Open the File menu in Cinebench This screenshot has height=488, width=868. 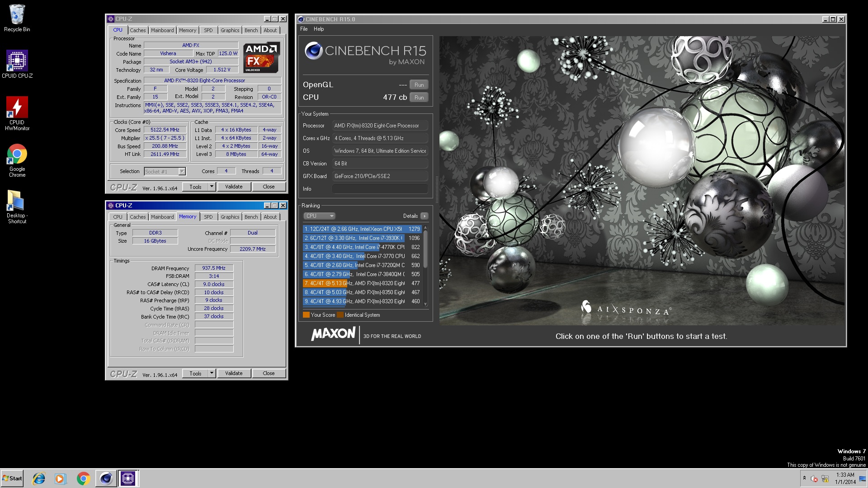(x=304, y=29)
